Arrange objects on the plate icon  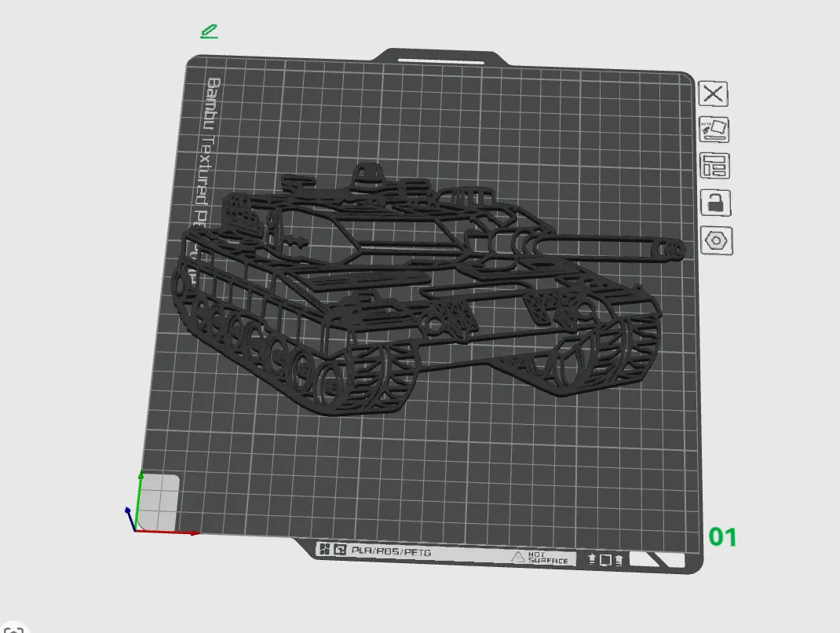[714, 166]
